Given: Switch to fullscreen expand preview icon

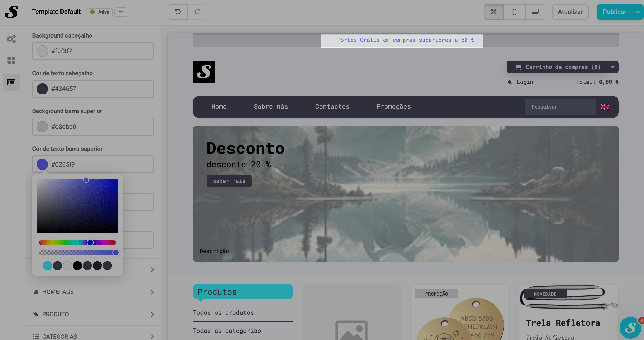Looking at the screenshot, I should 493,12.
